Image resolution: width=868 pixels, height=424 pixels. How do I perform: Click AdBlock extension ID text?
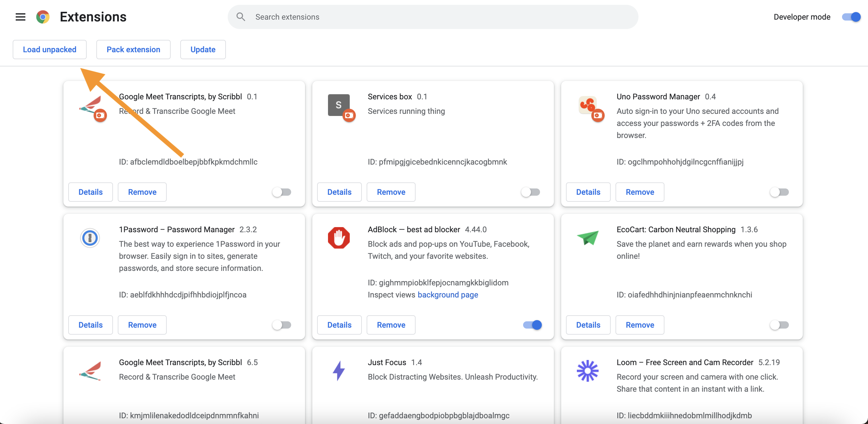(438, 283)
